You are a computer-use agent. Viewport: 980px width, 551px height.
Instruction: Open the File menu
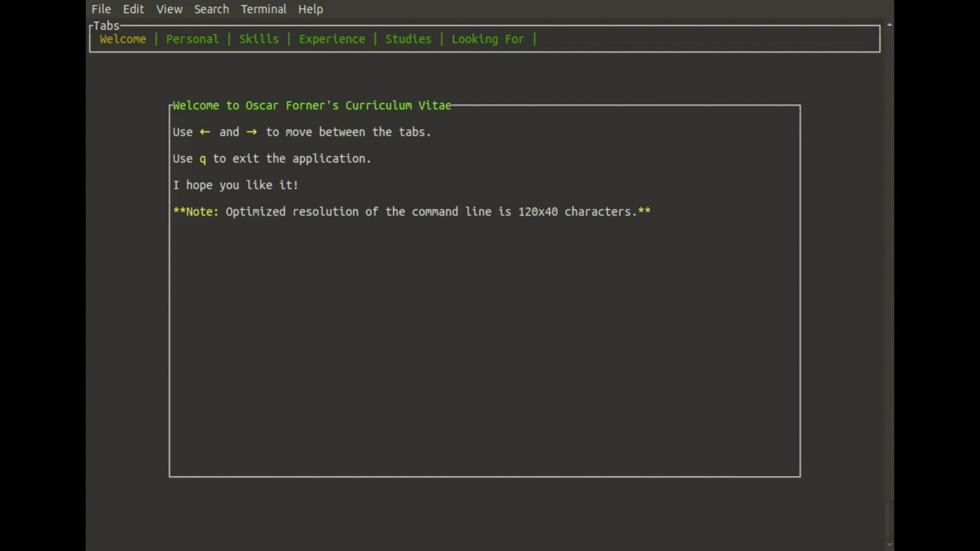tap(101, 9)
